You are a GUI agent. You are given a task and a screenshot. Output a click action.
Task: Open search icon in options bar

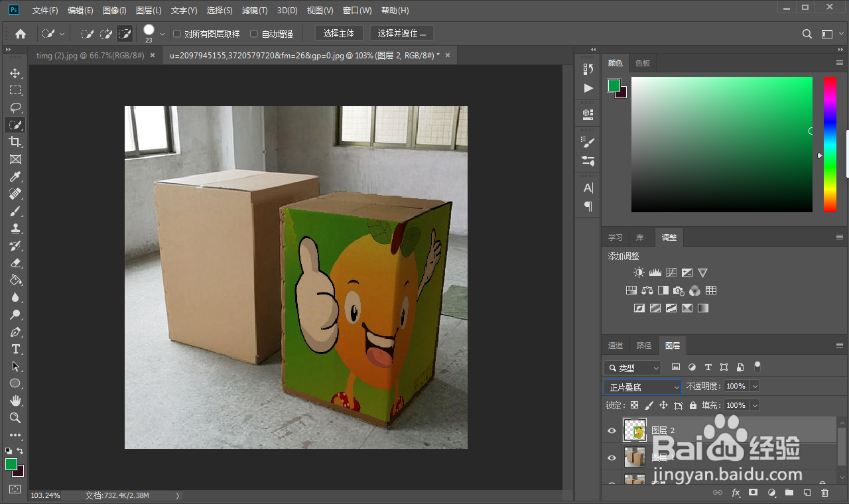[x=807, y=34]
